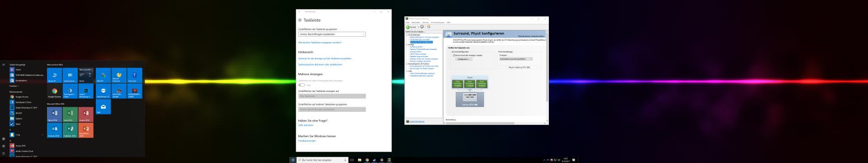Open the Systemsteuerung tile in Start
The width and height of the screenshot is (868, 163).
(70, 76)
